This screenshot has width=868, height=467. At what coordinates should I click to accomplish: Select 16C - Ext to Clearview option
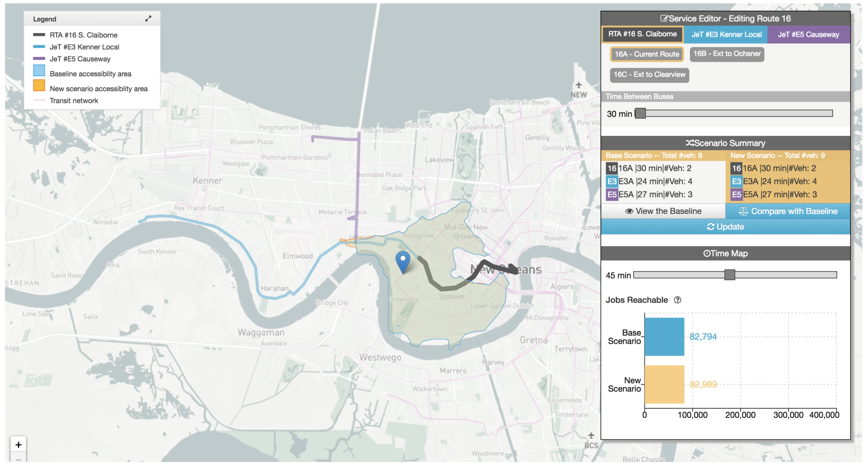[x=649, y=75]
